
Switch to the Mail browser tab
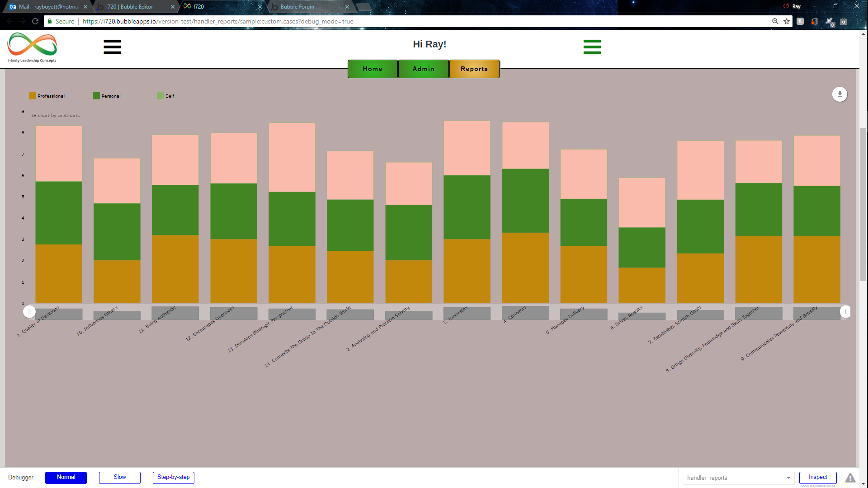[x=47, y=7]
